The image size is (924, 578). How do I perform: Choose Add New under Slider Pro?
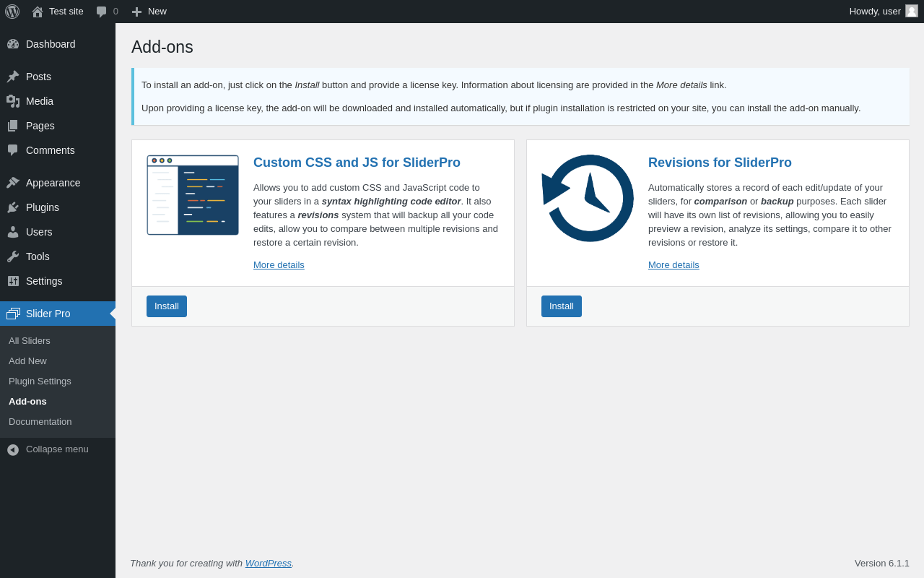click(58, 361)
